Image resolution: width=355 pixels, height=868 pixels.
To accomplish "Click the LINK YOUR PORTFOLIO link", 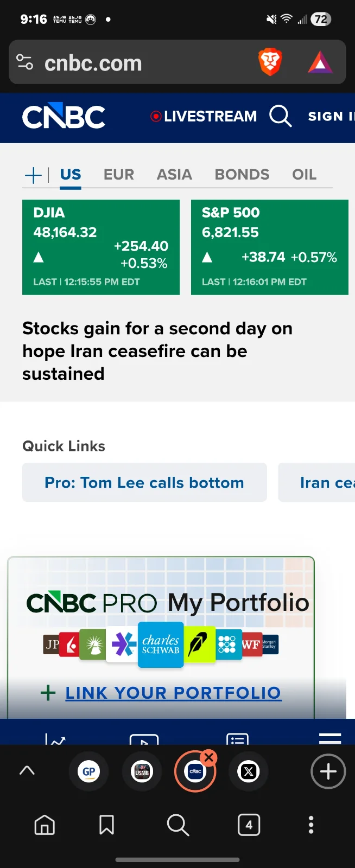I will pos(173,693).
